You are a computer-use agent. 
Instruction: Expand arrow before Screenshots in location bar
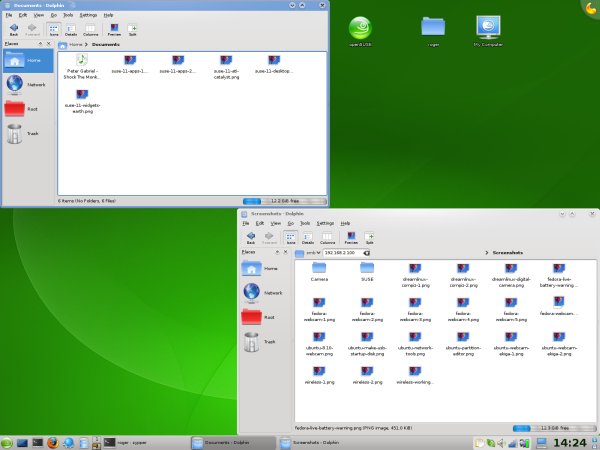coord(485,253)
